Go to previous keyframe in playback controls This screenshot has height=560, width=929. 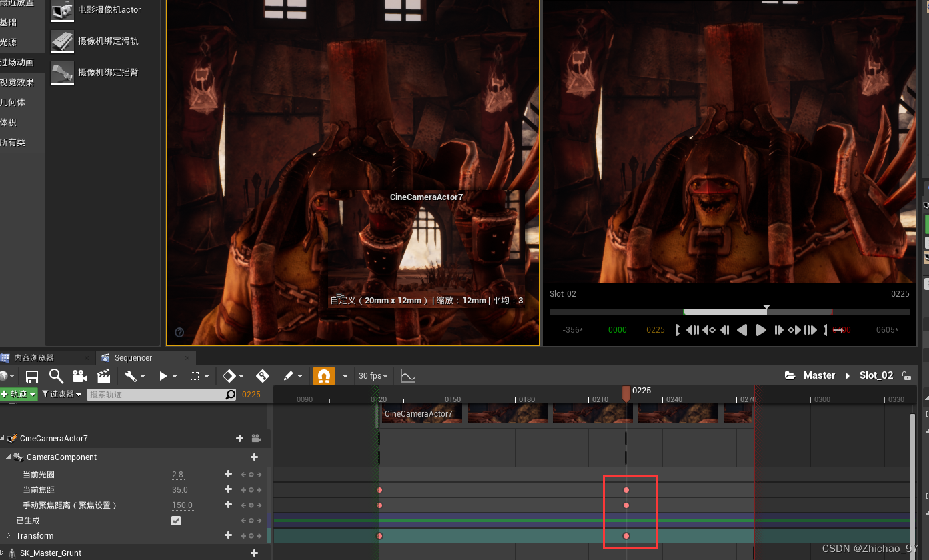coord(709,330)
